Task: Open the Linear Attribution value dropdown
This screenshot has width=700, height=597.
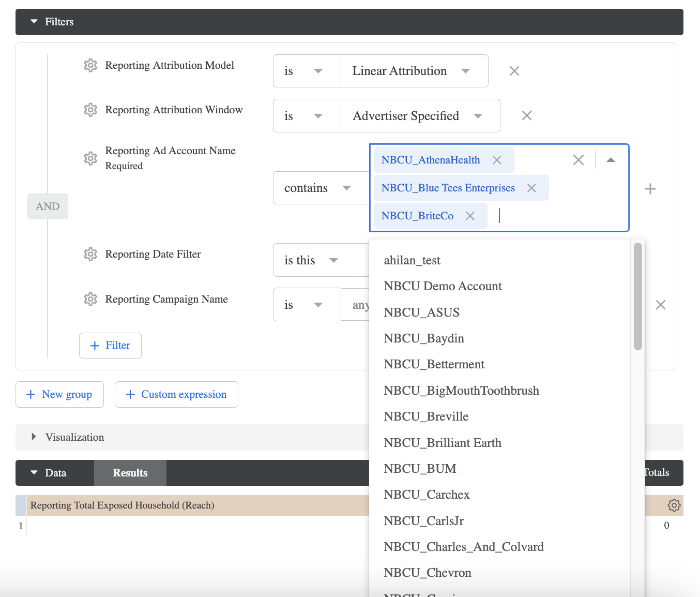Action: tap(415, 71)
